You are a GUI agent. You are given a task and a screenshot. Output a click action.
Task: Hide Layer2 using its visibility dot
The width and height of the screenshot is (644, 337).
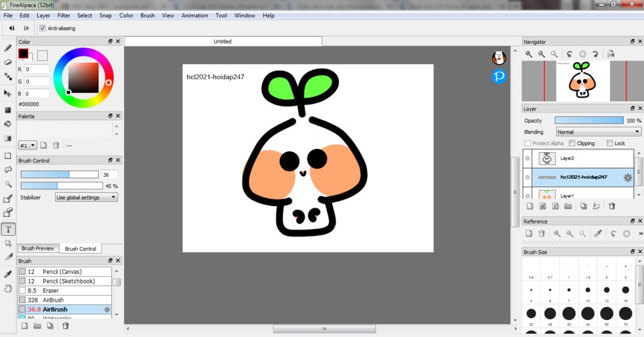528,158
